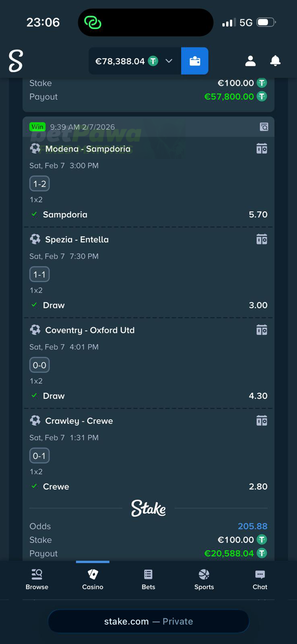Click the football icon beside Crawley - Crewe
The width and height of the screenshot is (297, 644).
35,420
